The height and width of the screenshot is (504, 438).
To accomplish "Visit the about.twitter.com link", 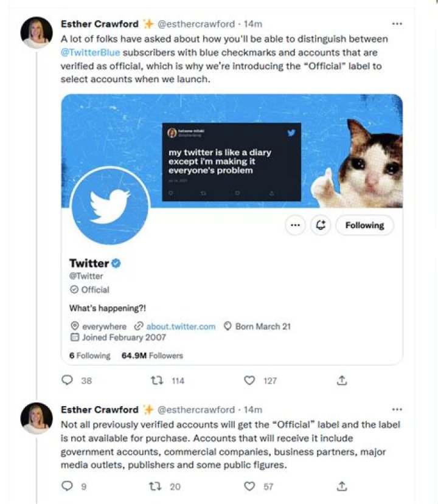I will click(x=181, y=326).
